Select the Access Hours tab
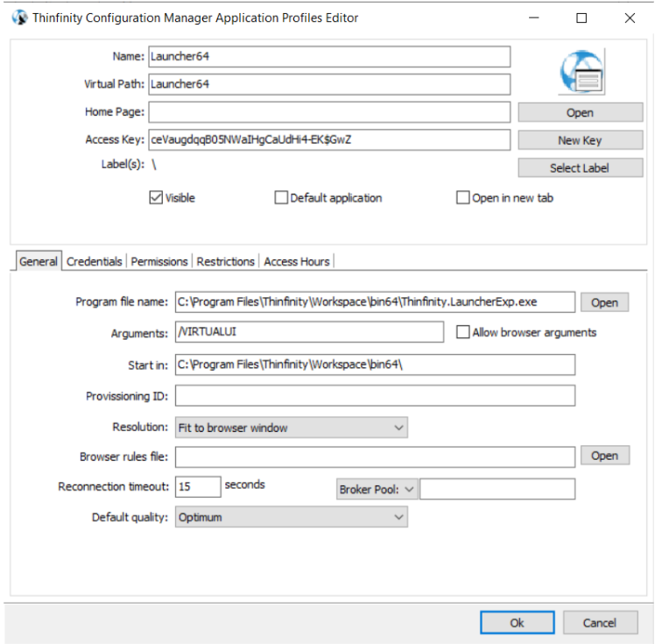Image resolution: width=655 pixels, height=644 pixels. 297,262
